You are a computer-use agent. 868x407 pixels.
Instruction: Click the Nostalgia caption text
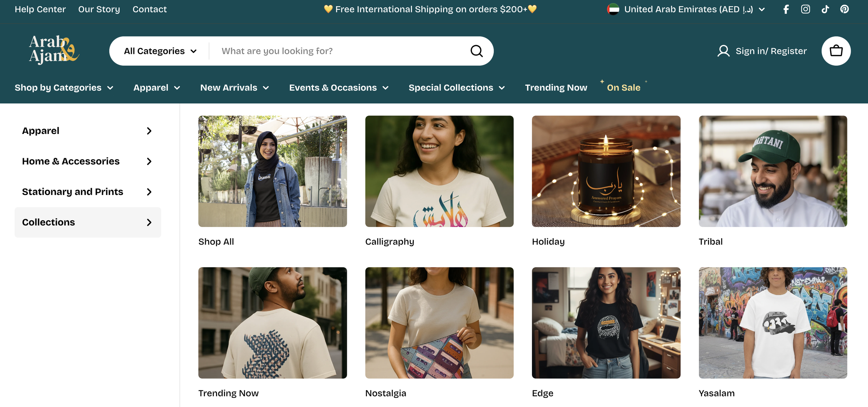click(386, 393)
